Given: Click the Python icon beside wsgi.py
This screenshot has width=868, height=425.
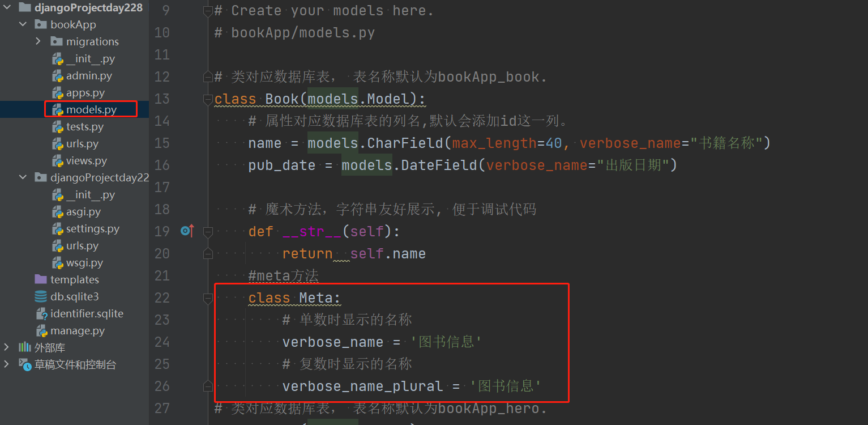Looking at the screenshot, I should [x=57, y=263].
